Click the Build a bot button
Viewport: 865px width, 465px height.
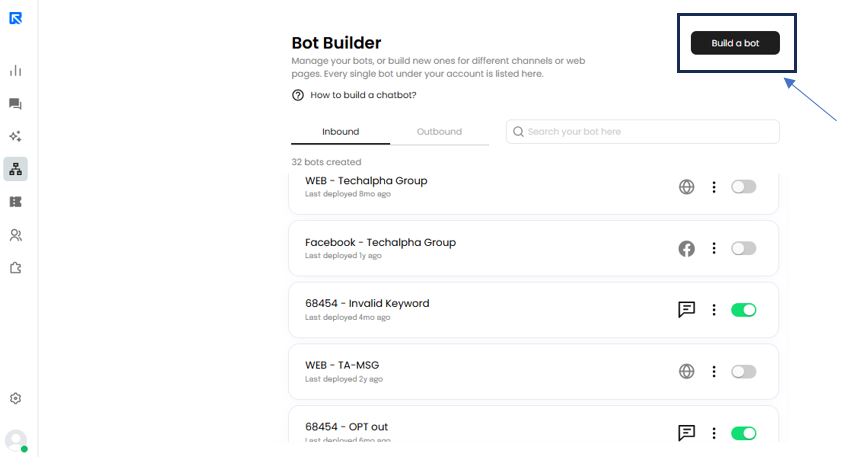tap(735, 43)
